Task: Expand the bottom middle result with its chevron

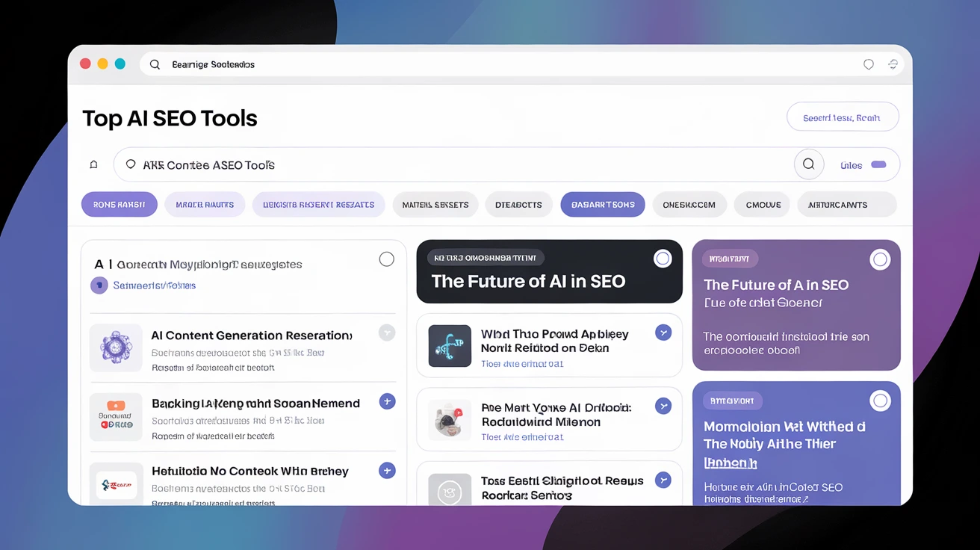Action: pyautogui.click(x=663, y=480)
